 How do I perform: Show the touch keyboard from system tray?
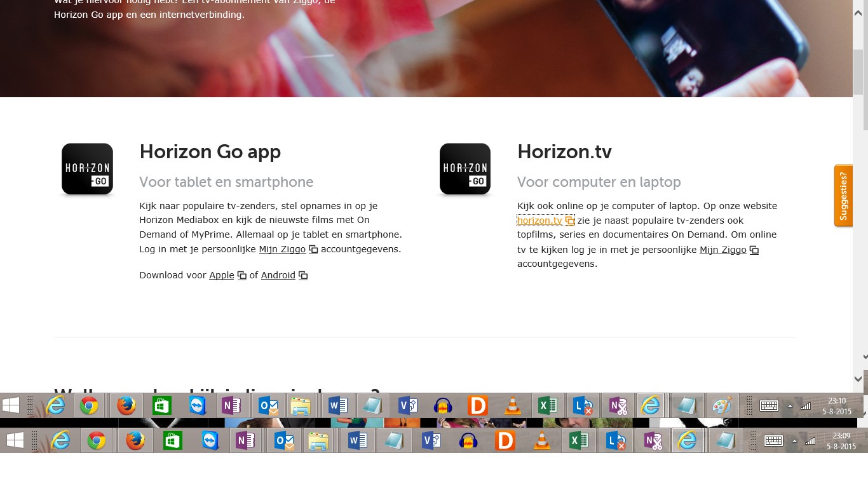pyautogui.click(x=771, y=405)
